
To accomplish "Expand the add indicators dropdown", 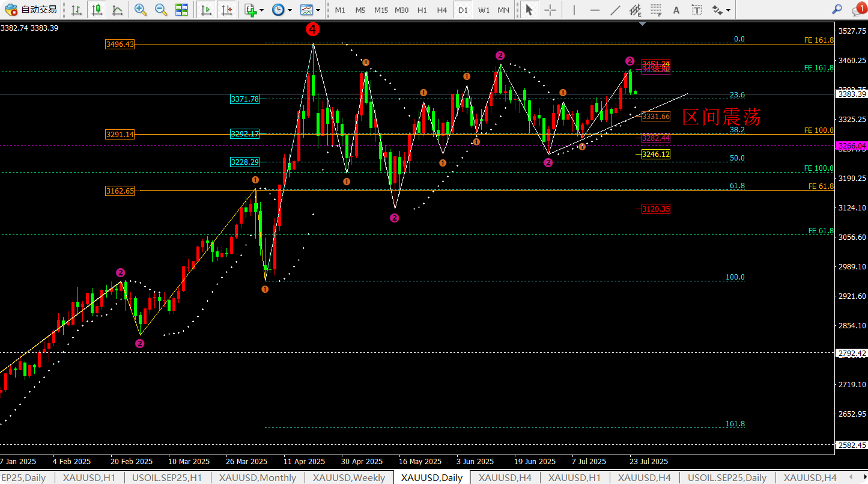I will pyautogui.click(x=263, y=10).
